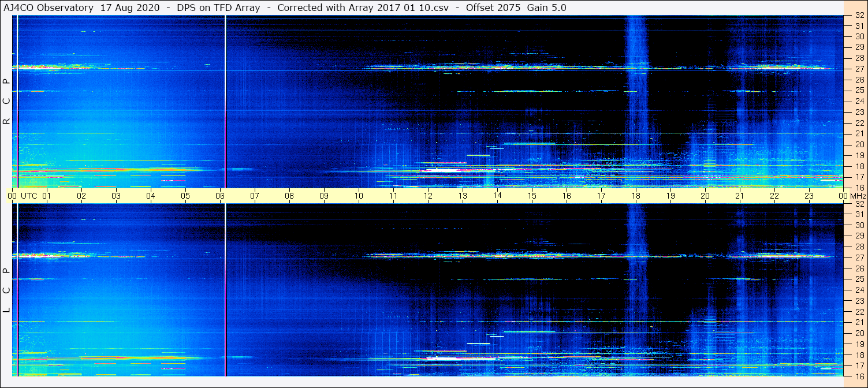
Task: Click the 17 MHz label on LCP frequency scale
Action: (859, 365)
